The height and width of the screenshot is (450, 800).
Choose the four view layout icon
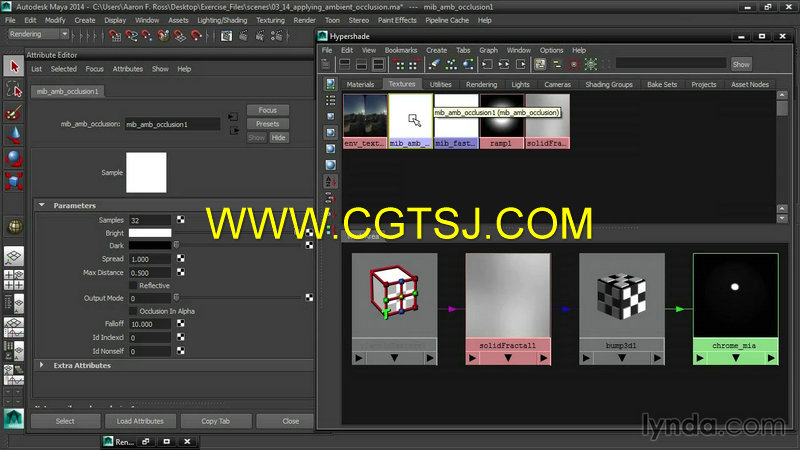pos(14,280)
